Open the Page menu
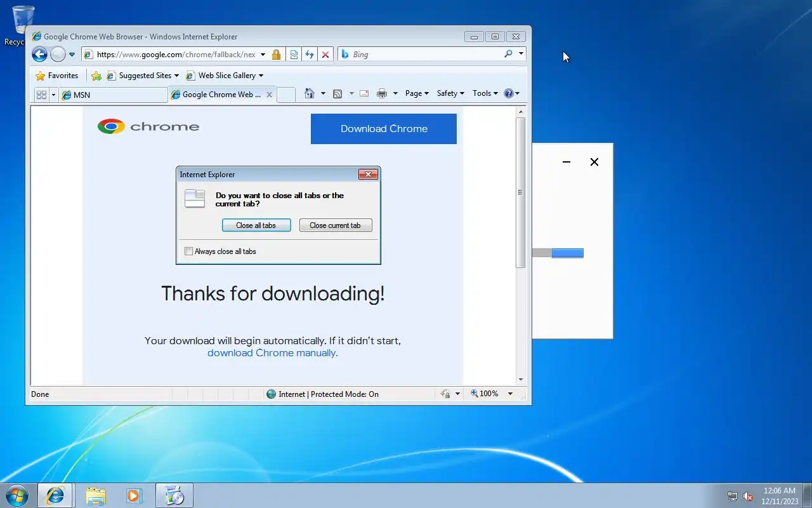The height and width of the screenshot is (508, 812). [x=417, y=93]
